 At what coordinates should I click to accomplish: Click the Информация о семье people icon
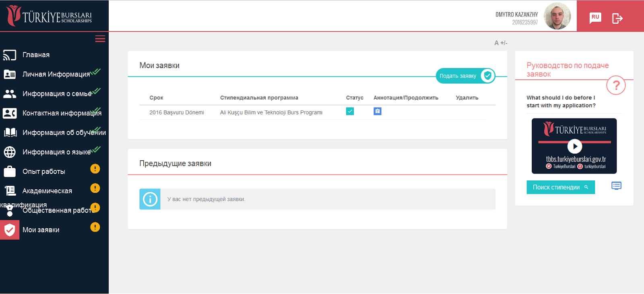click(10, 94)
